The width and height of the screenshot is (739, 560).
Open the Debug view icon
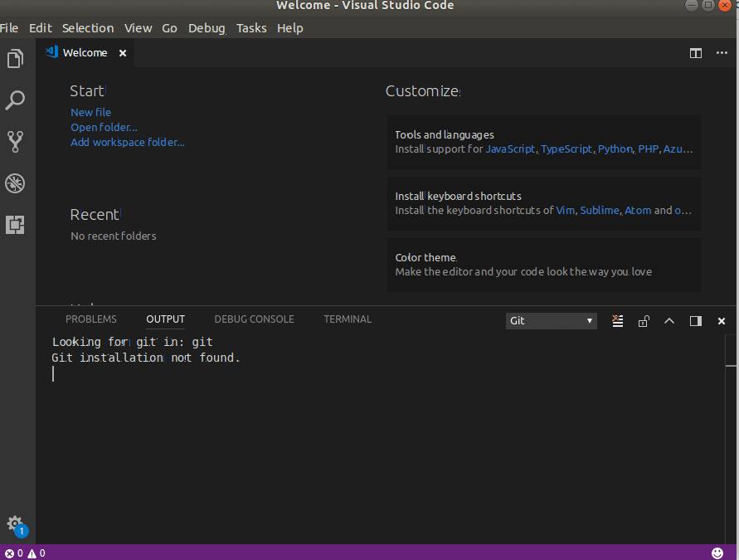click(16, 183)
